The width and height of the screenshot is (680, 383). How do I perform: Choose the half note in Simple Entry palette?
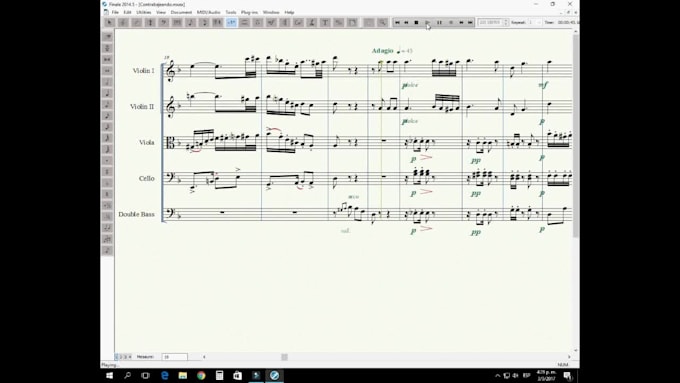[107, 82]
